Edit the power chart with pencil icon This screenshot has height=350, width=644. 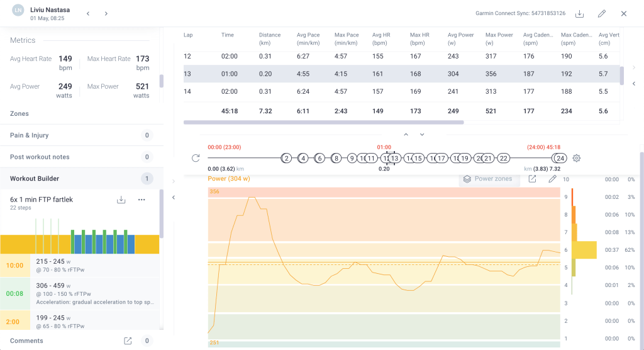[552, 179]
